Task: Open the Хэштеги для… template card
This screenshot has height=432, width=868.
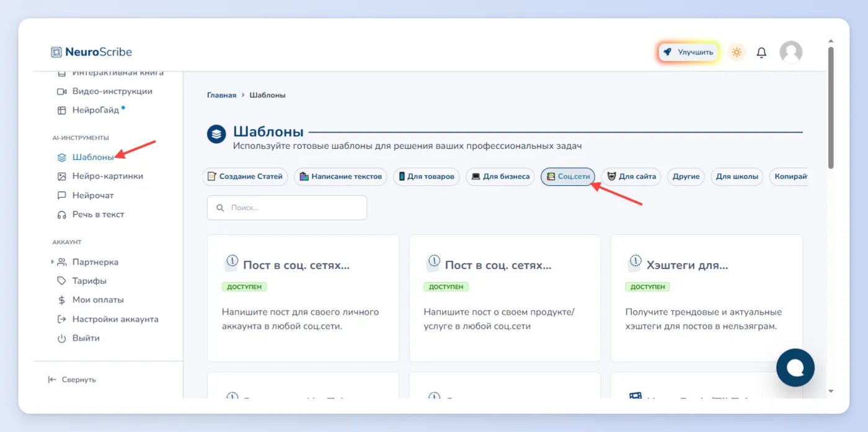Action: click(706, 298)
